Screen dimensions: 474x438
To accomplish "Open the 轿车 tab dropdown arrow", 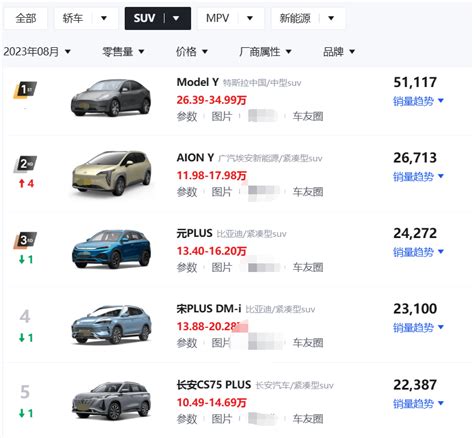I will coord(104,18).
